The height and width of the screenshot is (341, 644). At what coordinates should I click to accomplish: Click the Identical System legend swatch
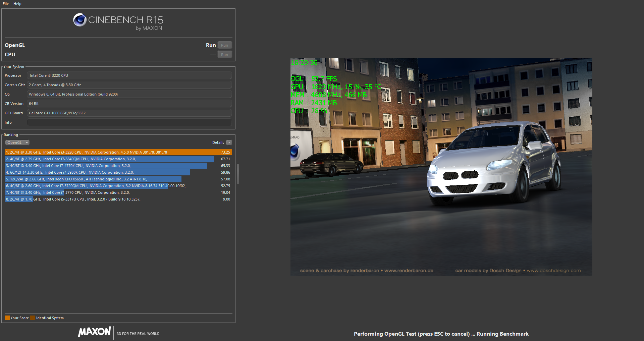pos(33,318)
